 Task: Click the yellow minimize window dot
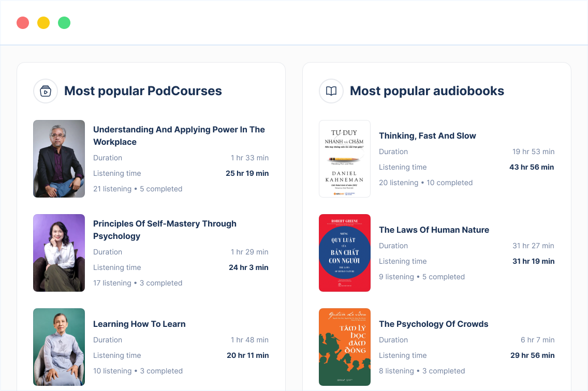43,23
